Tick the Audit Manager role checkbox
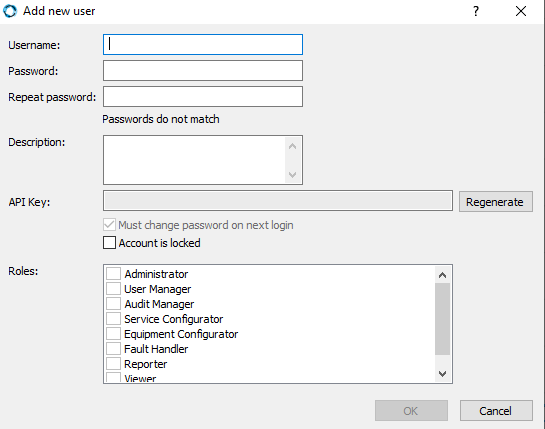Image resolution: width=545 pixels, height=429 pixels. (113, 304)
